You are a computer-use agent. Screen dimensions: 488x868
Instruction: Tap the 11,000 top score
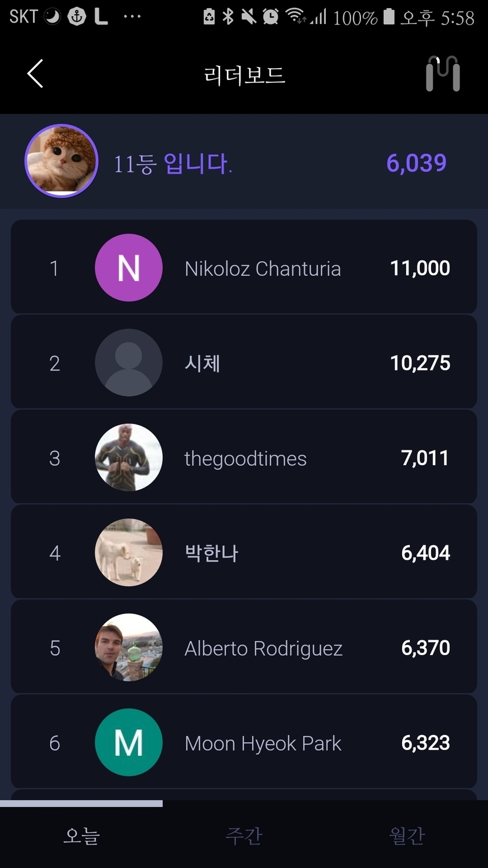click(420, 268)
